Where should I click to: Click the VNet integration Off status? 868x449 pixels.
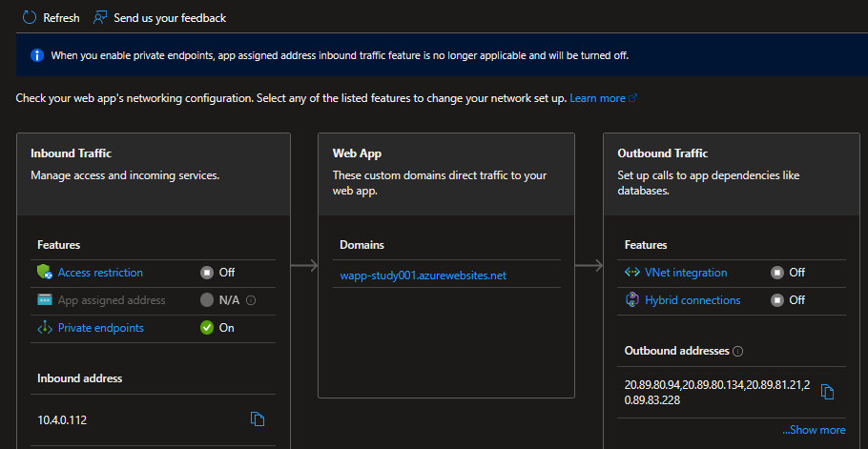pyautogui.click(x=788, y=273)
